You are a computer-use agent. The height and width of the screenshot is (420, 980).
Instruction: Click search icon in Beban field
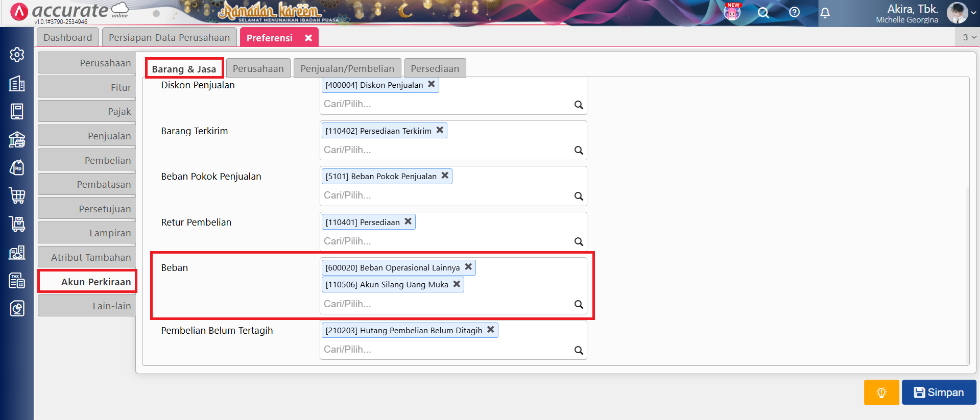pyautogui.click(x=578, y=304)
